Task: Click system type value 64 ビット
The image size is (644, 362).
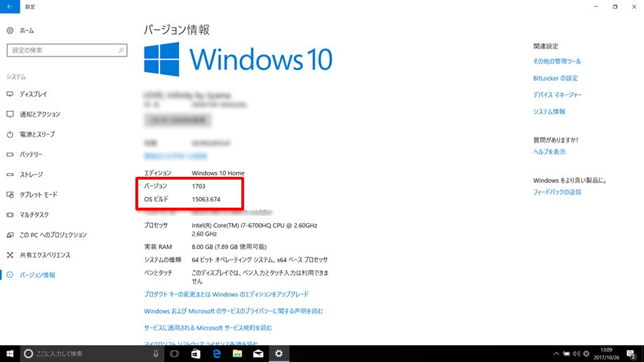Action: tap(260, 260)
